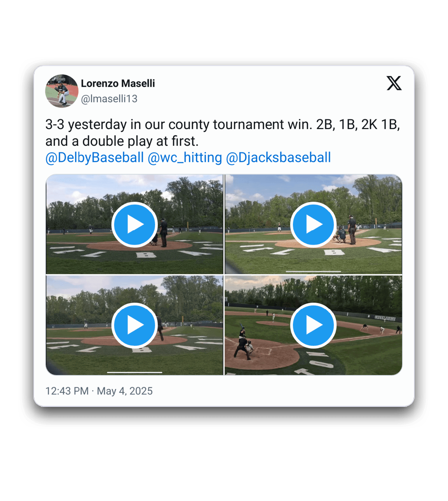This screenshot has height=501, width=448.
Task: Click the @lmaselli13 handle
Action: click(x=109, y=99)
